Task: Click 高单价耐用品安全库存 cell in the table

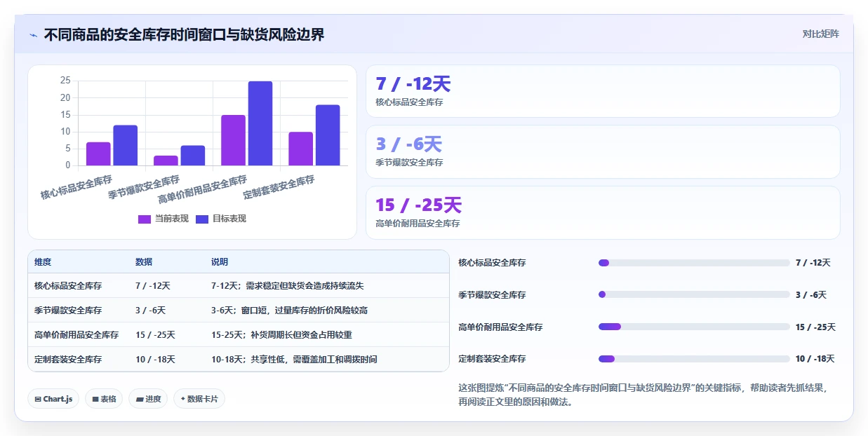Action: (x=76, y=335)
